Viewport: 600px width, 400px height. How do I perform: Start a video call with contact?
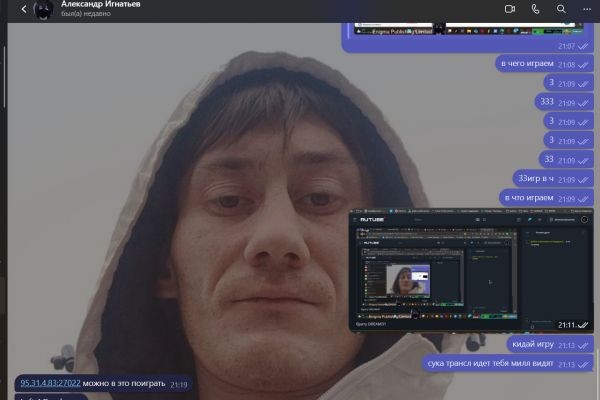tap(509, 9)
